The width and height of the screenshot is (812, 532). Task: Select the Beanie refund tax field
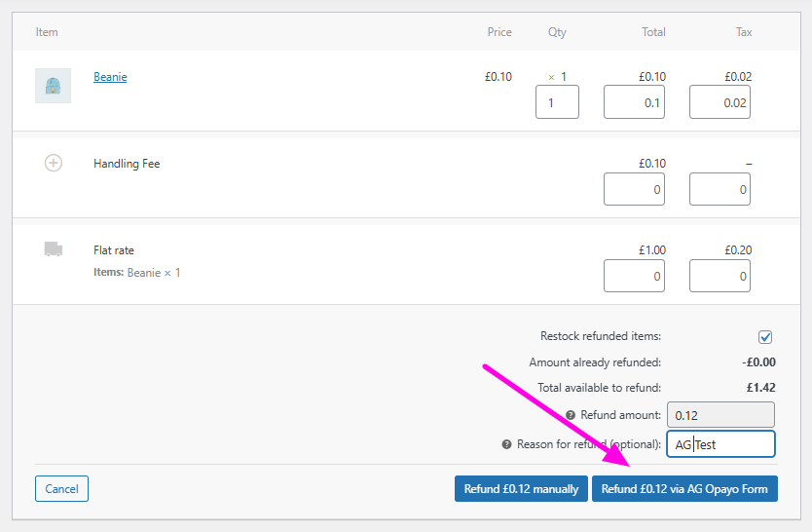pyautogui.click(x=720, y=102)
